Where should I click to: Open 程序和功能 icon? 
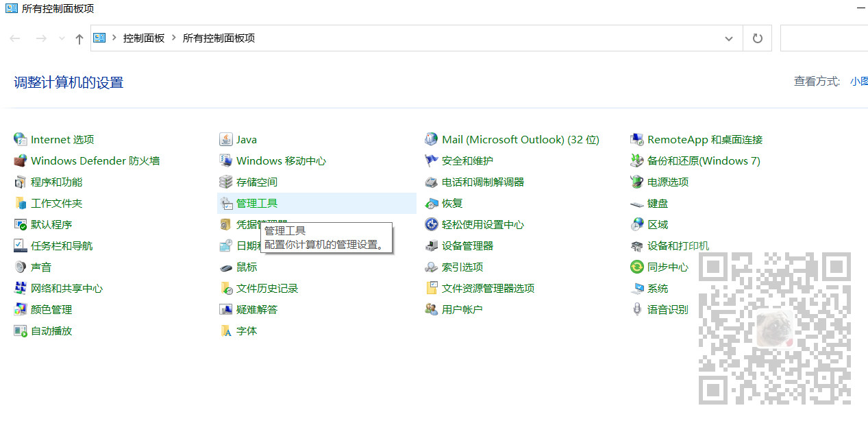click(20, 182)
